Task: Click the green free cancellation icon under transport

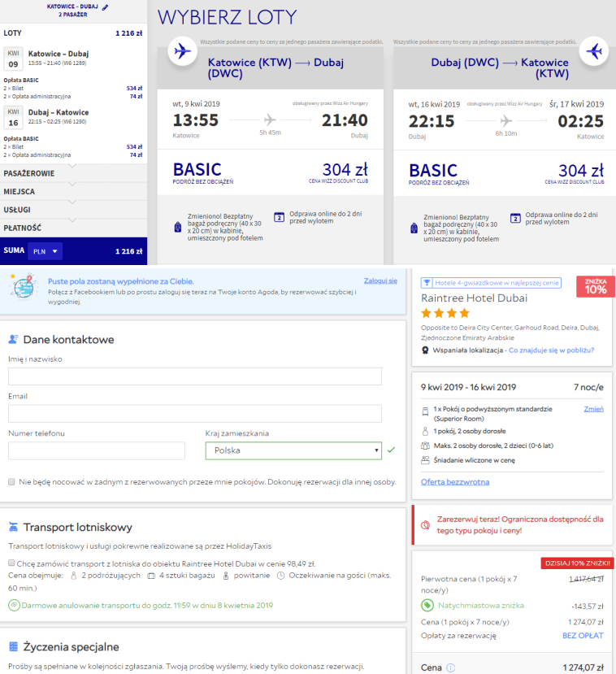Action: pyautogui.click(x=14, y=605)
